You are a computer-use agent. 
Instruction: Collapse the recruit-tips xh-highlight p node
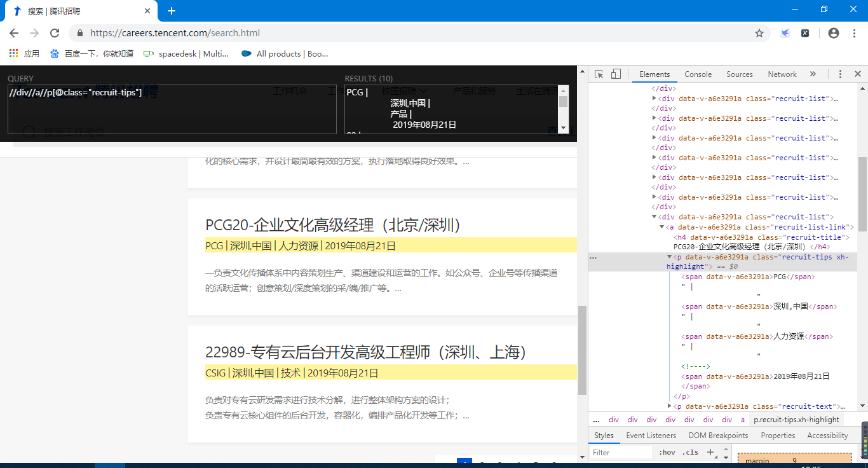click(x=669, y=257)
